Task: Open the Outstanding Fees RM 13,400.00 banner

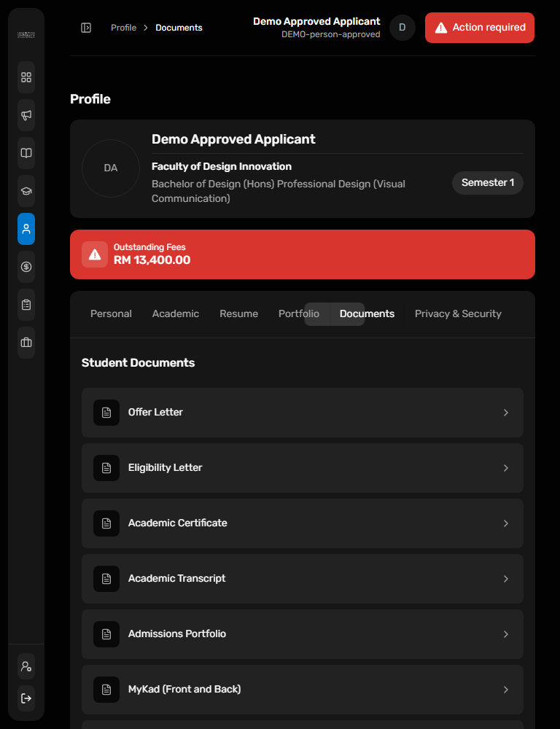Action: tap(303, 254)
